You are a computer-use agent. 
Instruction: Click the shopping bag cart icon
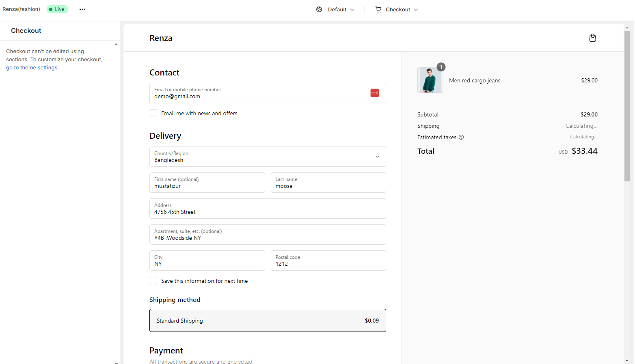click(x=593, y=38)
